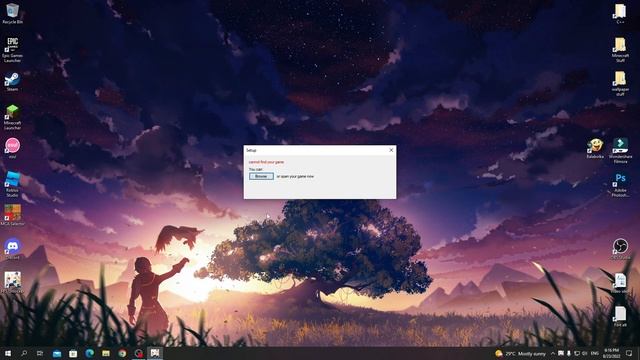The image size is (640, 360).
Task: Select the Adobe Photoshop desktop shortcut
Action: coord(620,185)
